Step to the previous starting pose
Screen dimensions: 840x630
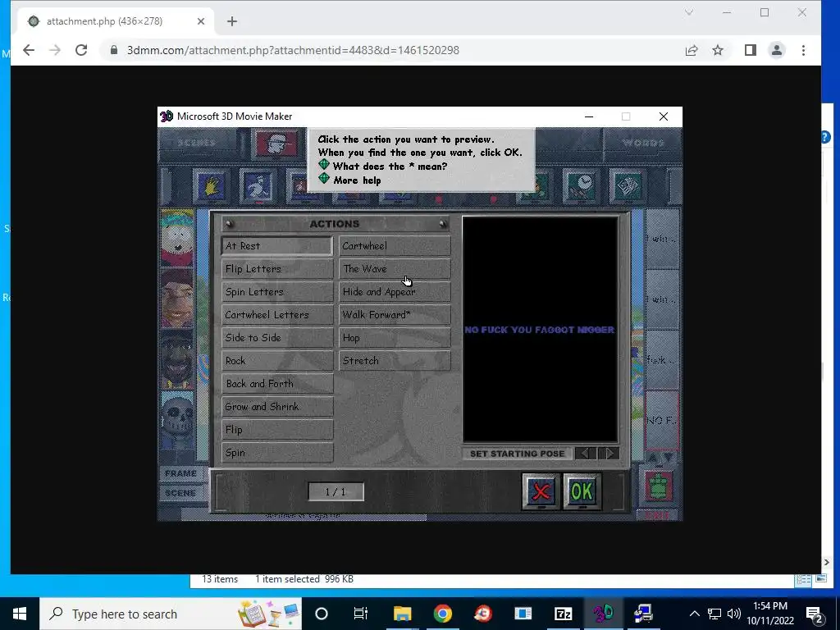(586, 453)
